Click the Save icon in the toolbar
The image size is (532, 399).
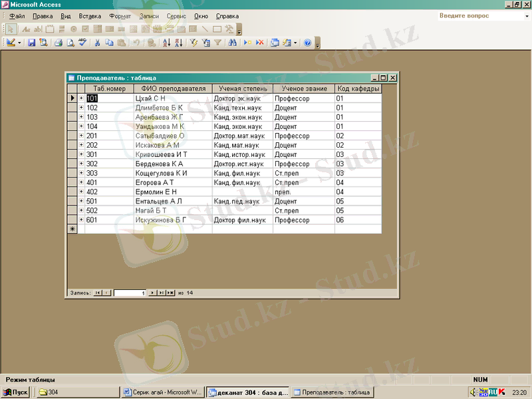pos(31,43)
